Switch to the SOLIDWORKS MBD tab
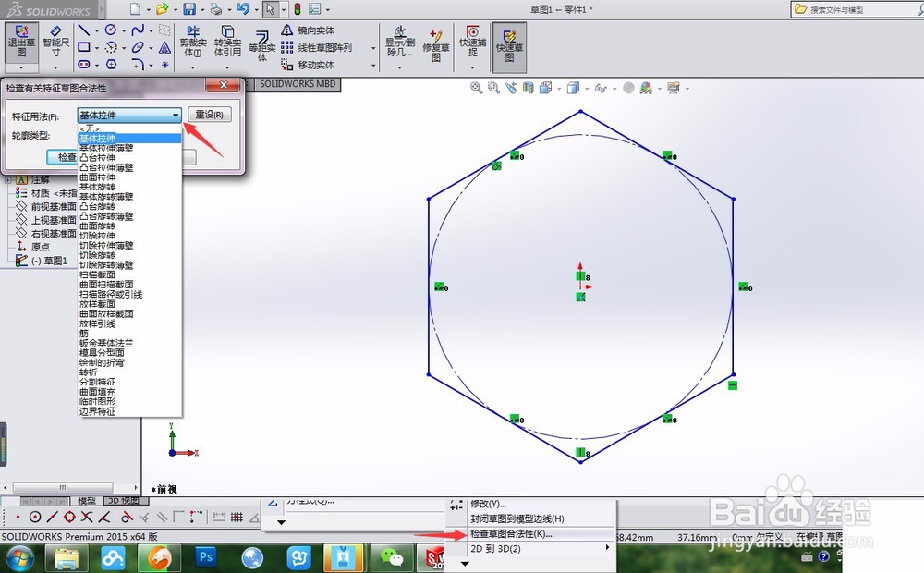This screenshot has height=573, width=924. click(x=298, y=84)
